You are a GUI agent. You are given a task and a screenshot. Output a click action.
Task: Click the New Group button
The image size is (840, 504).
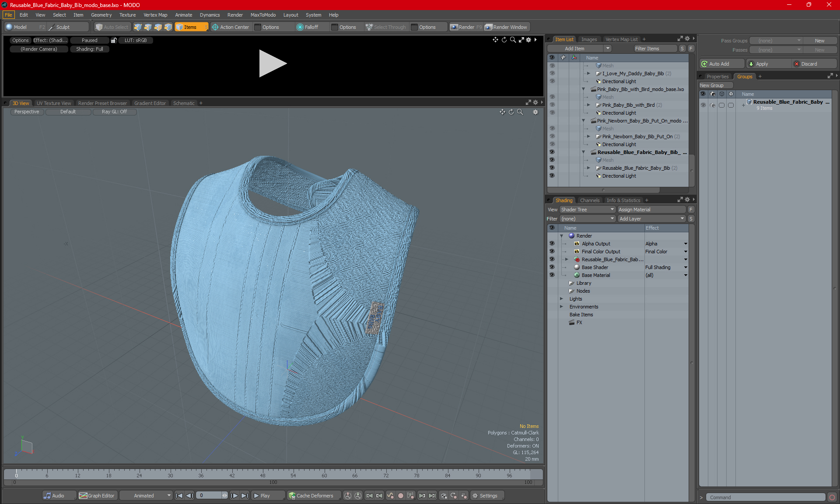click(715, 85)
